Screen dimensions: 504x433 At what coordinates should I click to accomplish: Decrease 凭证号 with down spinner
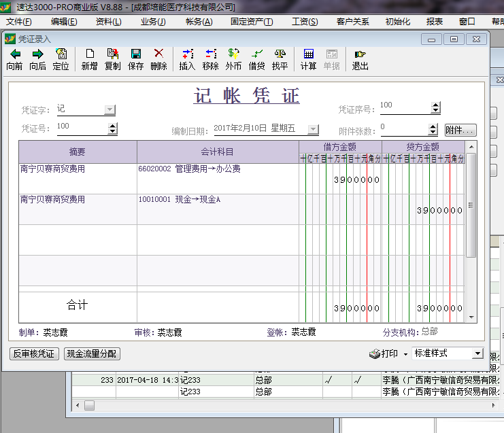pos(112,131)
